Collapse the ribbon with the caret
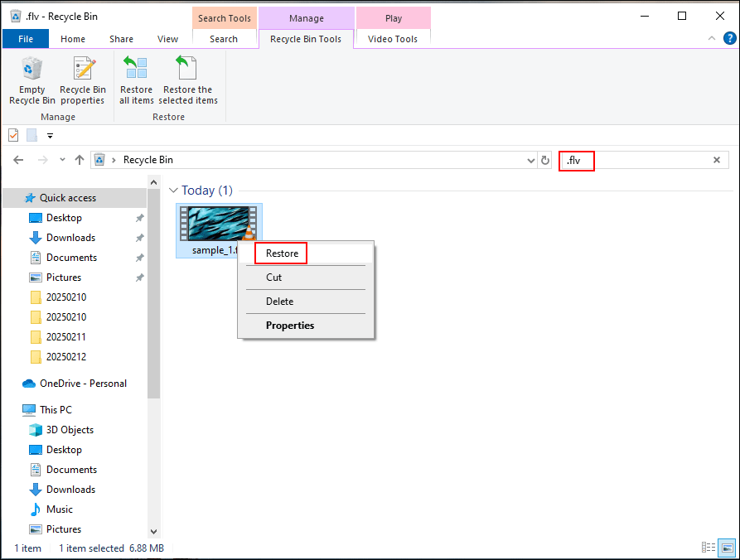This screenshot has width=740, height=560. coord(712,38)
